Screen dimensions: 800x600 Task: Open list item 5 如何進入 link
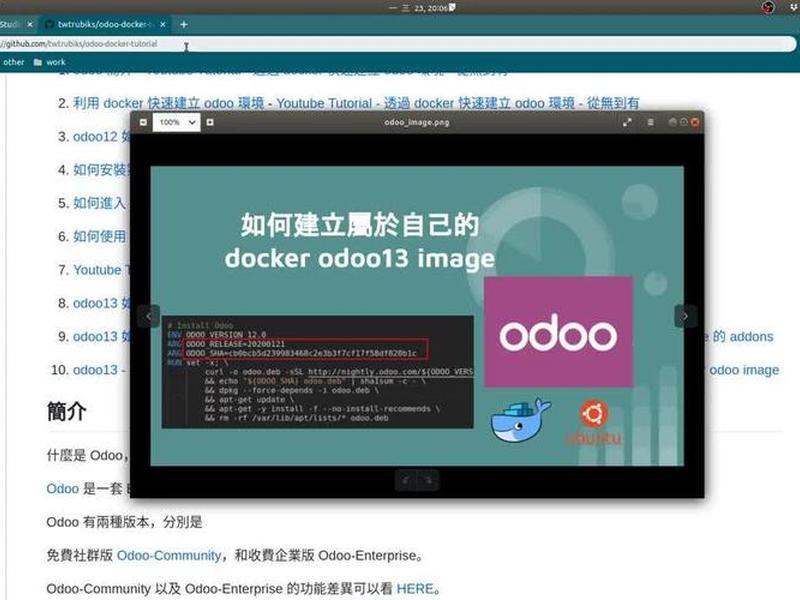99,203
